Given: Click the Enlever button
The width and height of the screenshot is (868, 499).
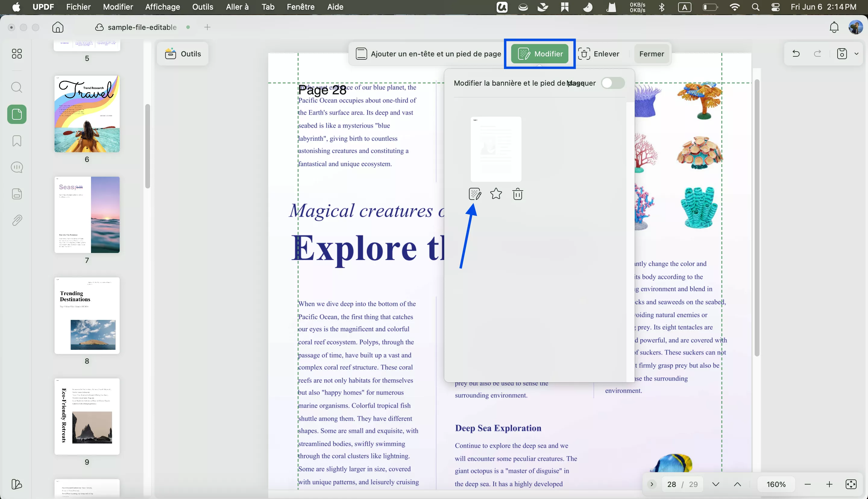Looking at the screenshot, I should pyautogui.click(x=599, y=54).
